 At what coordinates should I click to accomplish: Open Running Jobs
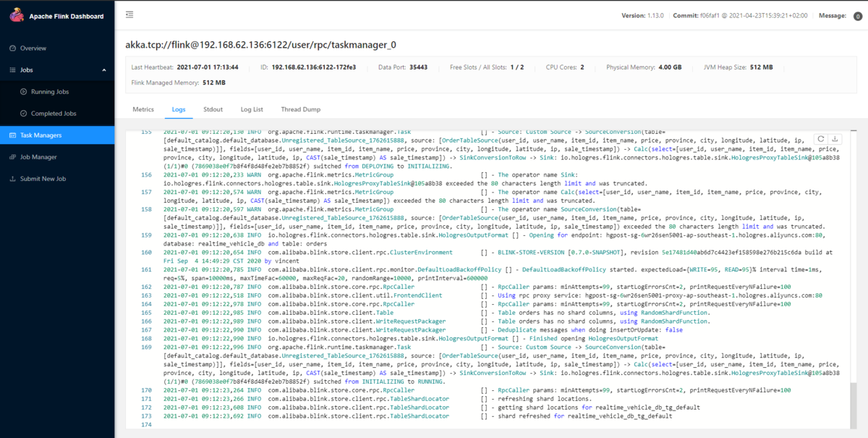(x=57, y=92)
